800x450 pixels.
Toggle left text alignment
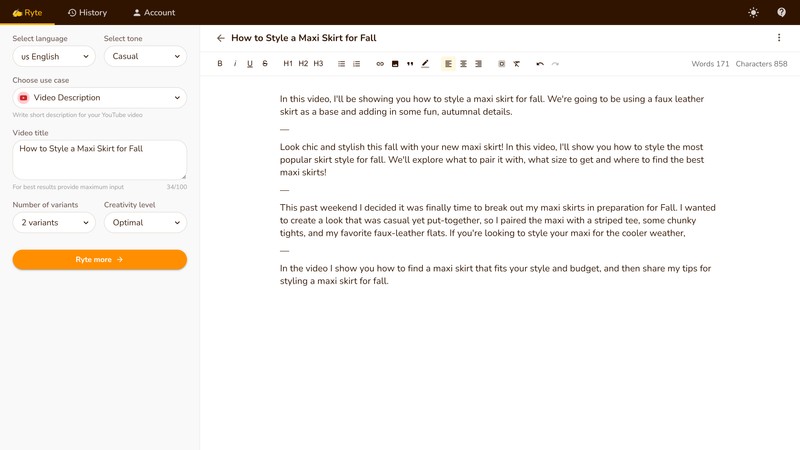[448, 64]
